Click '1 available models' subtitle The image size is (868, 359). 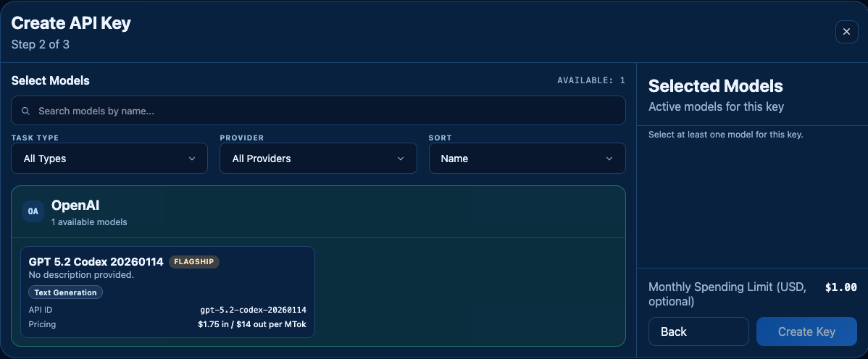pos(89,221)
